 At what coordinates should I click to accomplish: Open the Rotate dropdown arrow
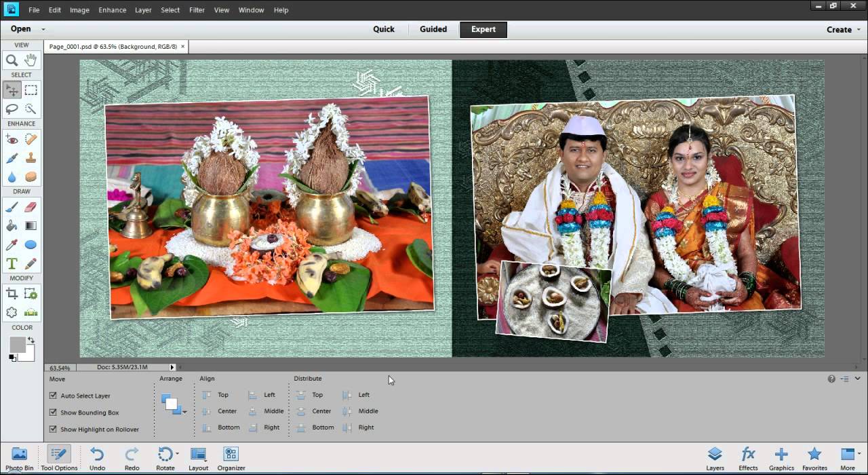[x=178, y=453]
